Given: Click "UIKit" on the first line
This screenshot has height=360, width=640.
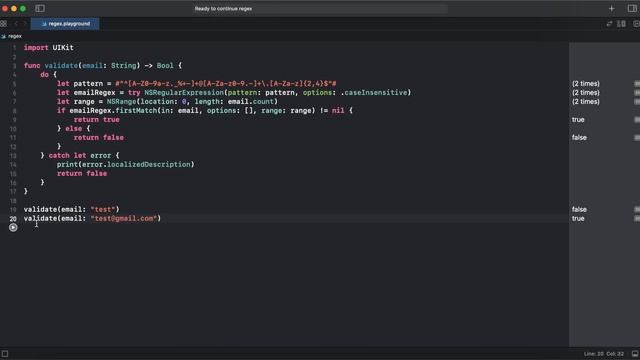Looking at the screenshot, I should [x=63, y=48].
